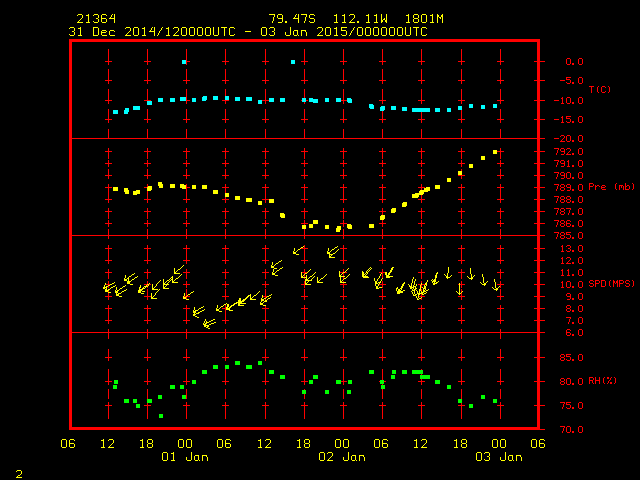Click the 75.0 humidity axis value

coord(571,406)
